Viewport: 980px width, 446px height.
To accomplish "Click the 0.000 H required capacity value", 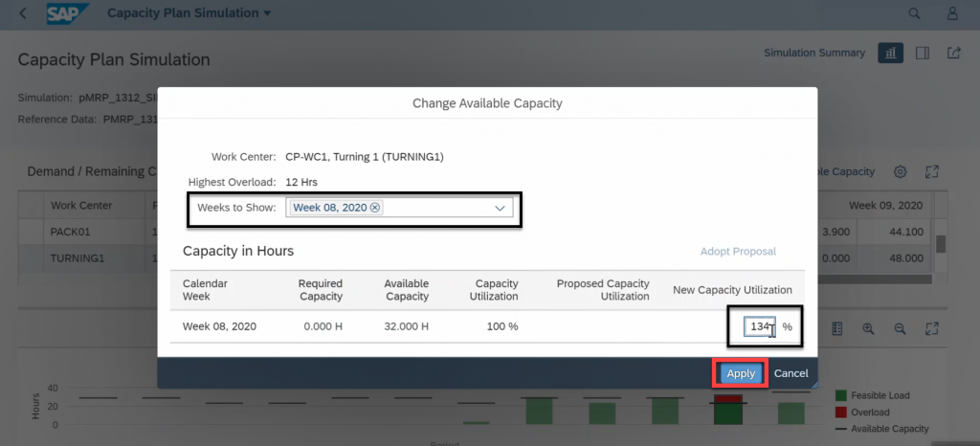I will (x=323, y=326).
